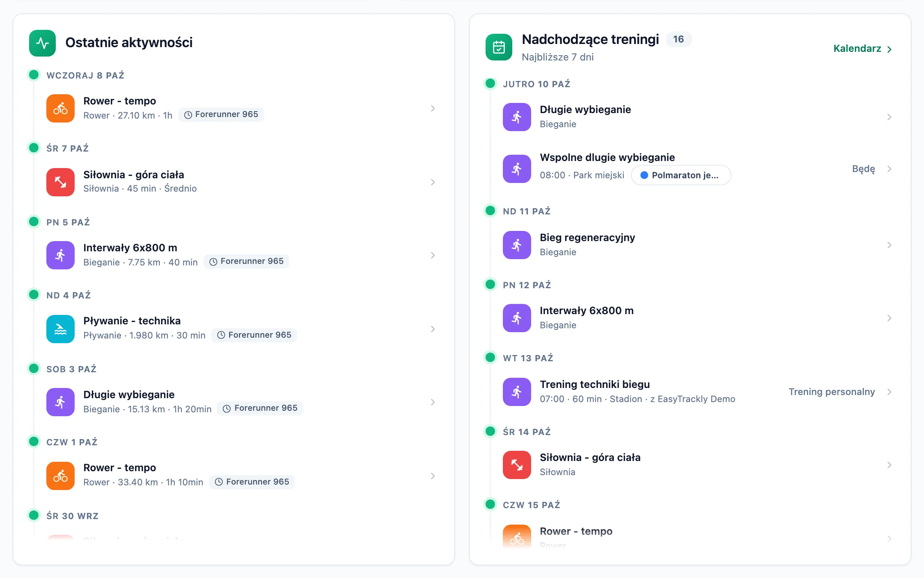Viewport: 924px width, 578px height.
Task: Expand the past Długie wybieganie 15.13 km activity via chevron
Action: click(x=433, y=402)
